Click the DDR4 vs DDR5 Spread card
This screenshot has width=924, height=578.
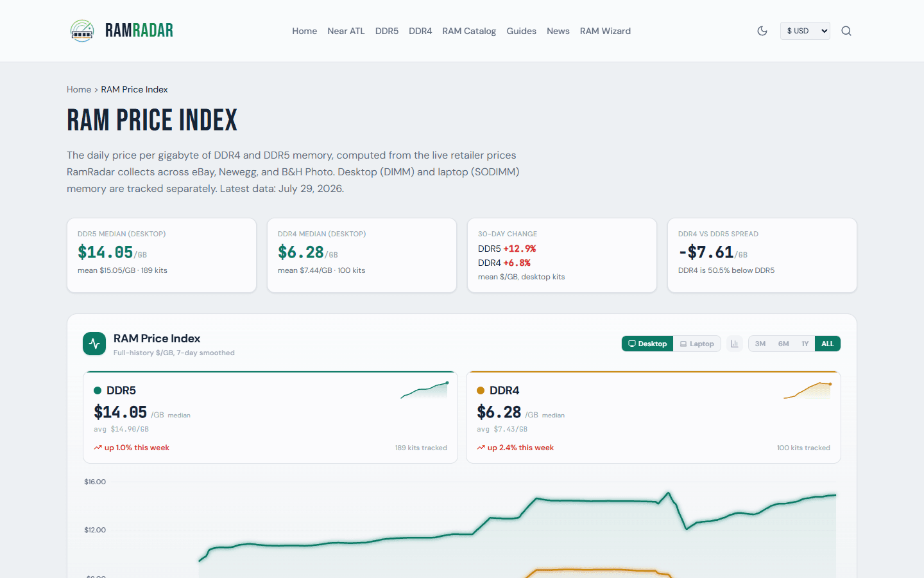pos(762,255)
